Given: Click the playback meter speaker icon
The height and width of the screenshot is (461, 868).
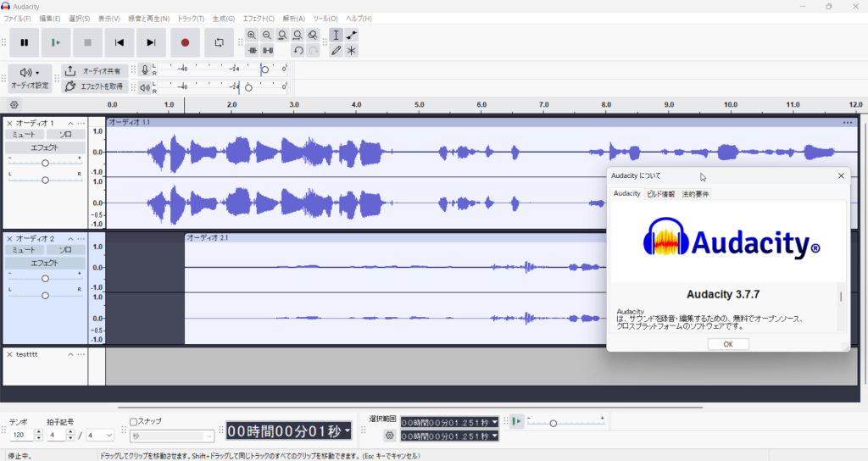Looking at the screenshot, I should [144, 87].
